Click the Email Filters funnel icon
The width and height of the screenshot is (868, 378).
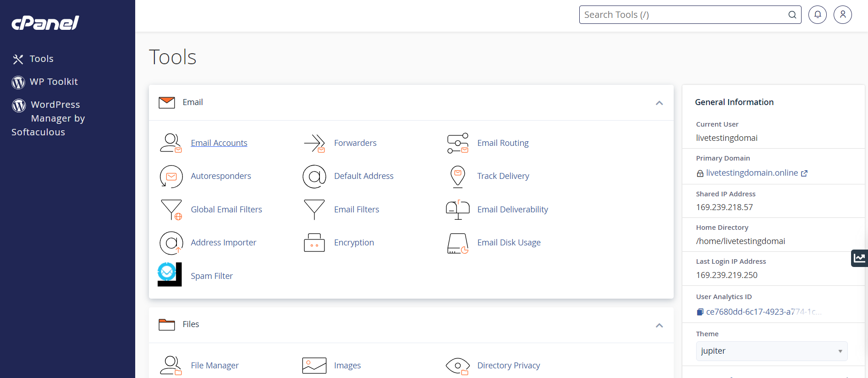click(x=314, y=210)
